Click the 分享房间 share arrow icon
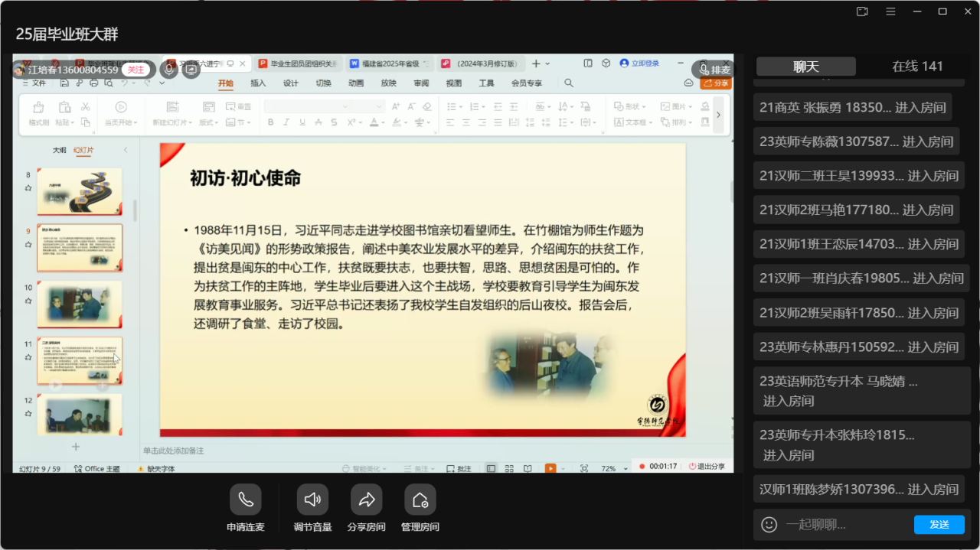Screen dimensions: 980x550 coord(366,500)
